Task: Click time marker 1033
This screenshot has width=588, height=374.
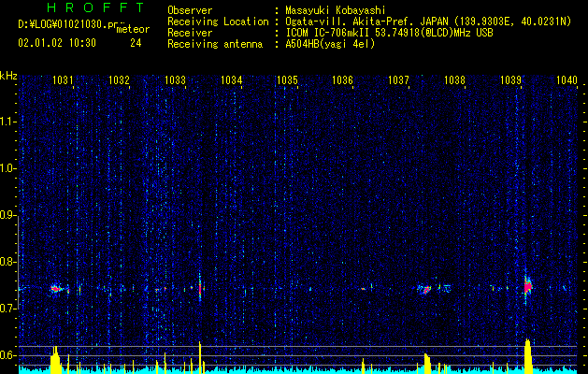Action: [x=175, y=80]
